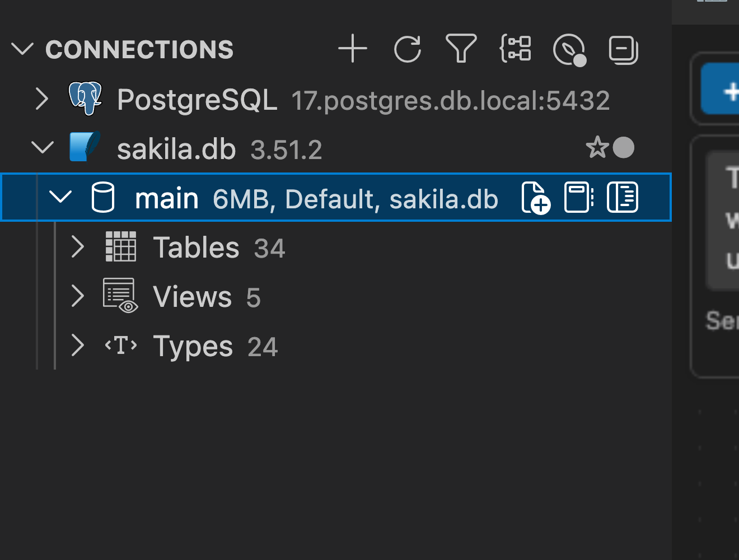Click the connection status dot for sakila.db
This screenshot has width=739, height=560.
tap(623, 147)
